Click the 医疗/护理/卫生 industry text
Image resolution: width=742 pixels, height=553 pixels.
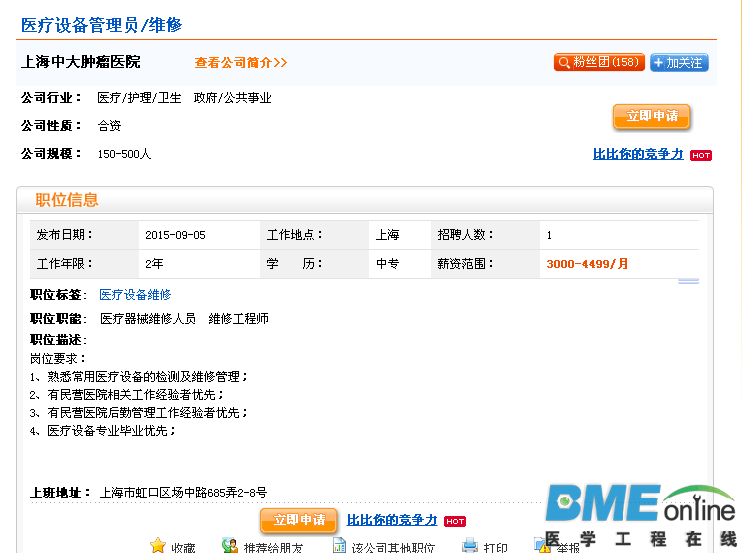tap(139, 98)
